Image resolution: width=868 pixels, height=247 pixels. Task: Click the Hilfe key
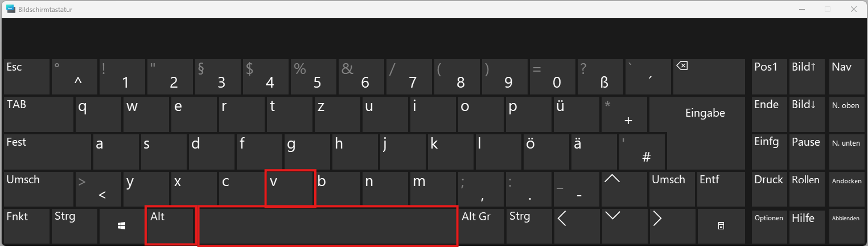pos(806,226)
